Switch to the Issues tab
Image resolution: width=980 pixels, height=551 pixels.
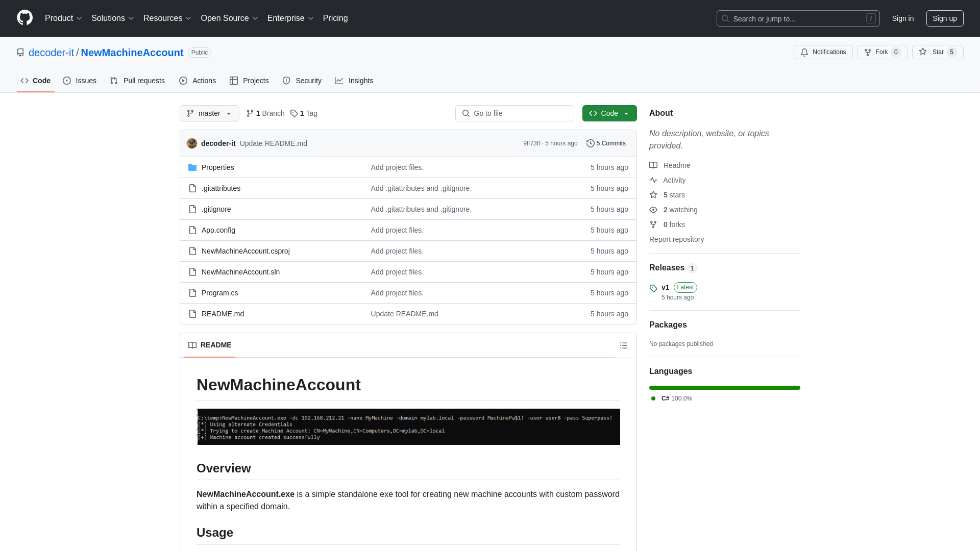tap(80, 81)
